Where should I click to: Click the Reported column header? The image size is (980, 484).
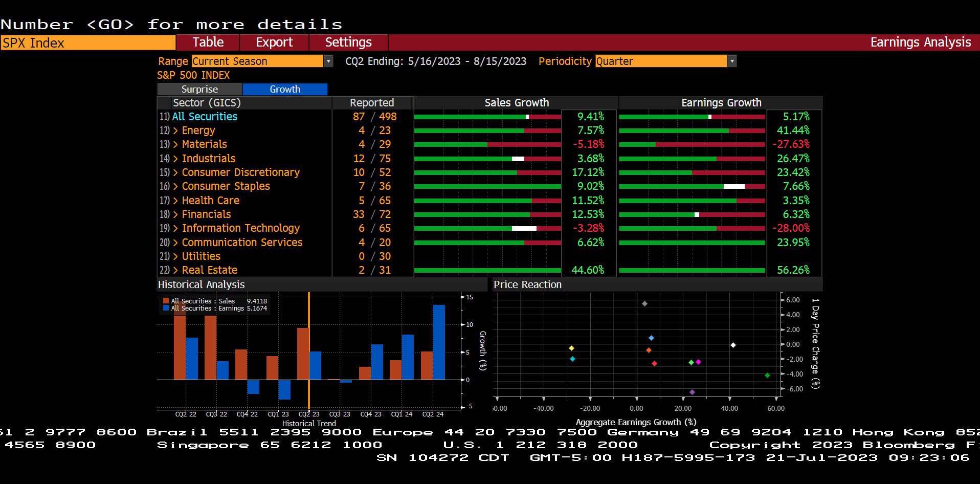[x=372, y=103]
